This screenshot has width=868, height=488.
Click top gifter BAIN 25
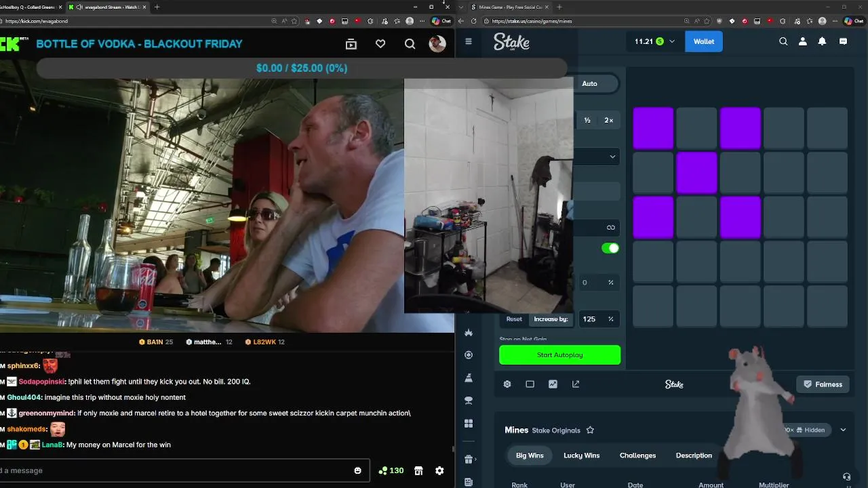(x=156, y=342)
